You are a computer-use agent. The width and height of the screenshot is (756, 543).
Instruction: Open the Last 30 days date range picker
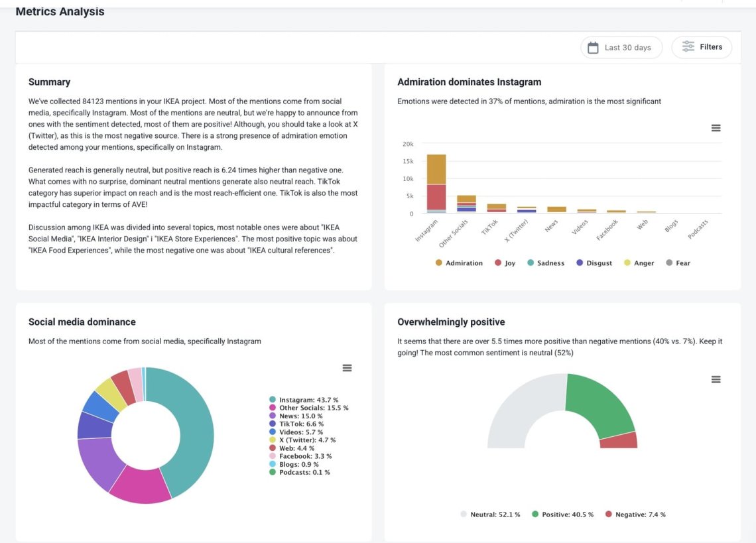tap(621, 47)
